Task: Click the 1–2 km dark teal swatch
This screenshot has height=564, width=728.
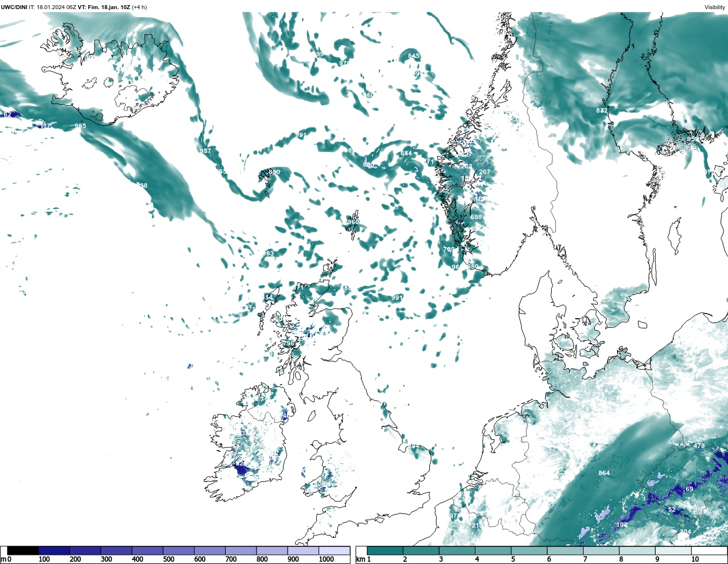Action: (x=385, y=551)
